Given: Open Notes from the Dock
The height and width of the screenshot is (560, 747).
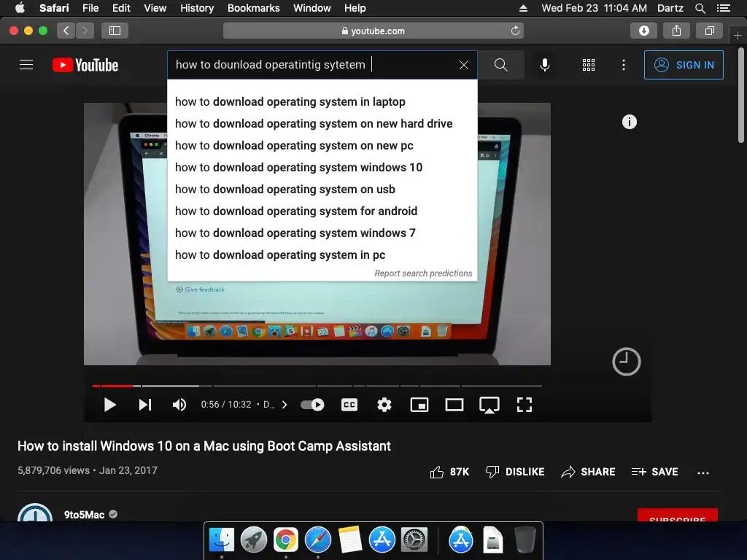Looking at the screenshot, I should click(350, 540).
